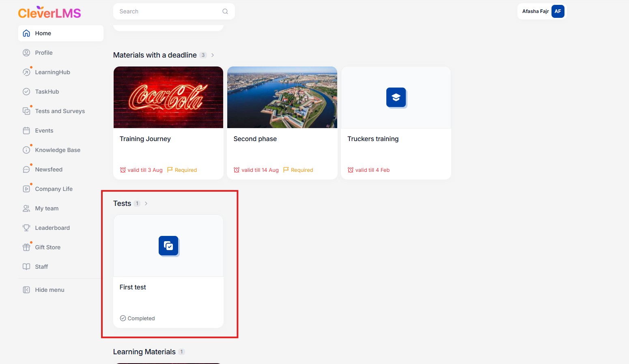The image size is (629, 364).
Task: Click the Required flag icon on Training Journey
Action: point(170,170)
